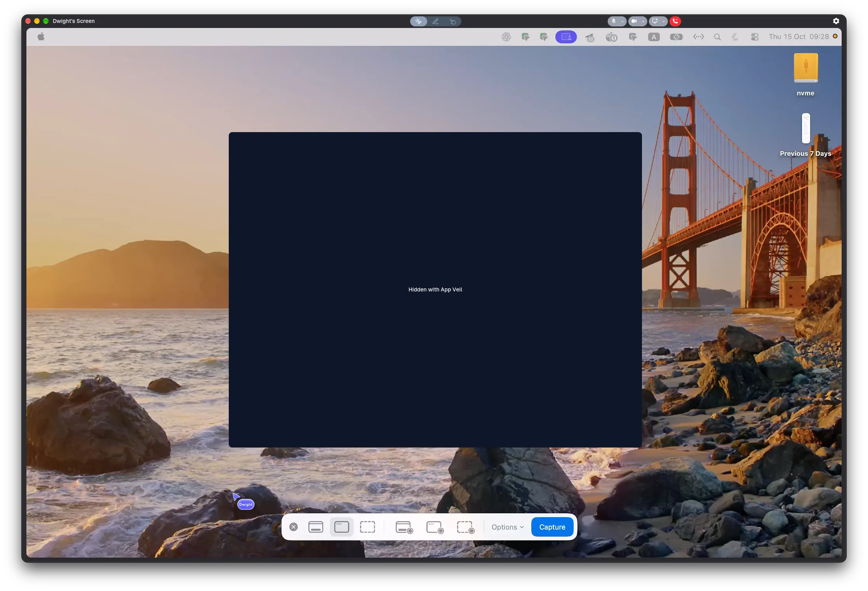The width and height of the screenshot is (868, 591).
Task: Open the keyboard input source 'A' menu
Action: (x=654, y=37)
